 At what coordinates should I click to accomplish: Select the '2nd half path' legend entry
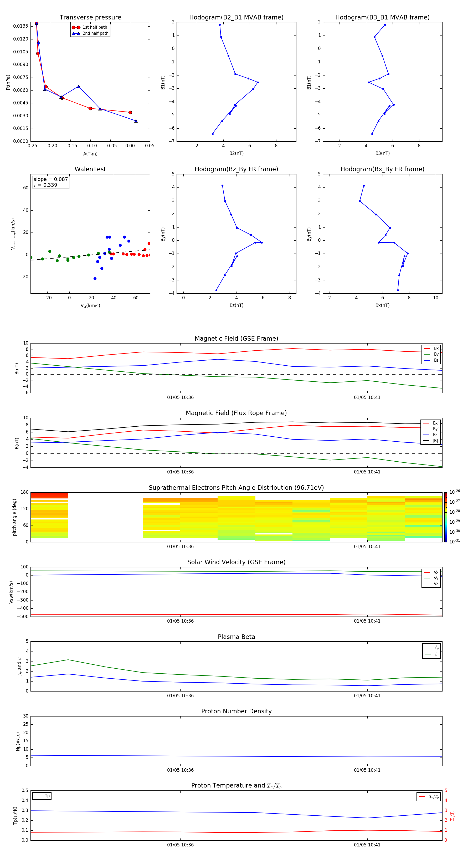pyautogui.click(x=90, y=33)
